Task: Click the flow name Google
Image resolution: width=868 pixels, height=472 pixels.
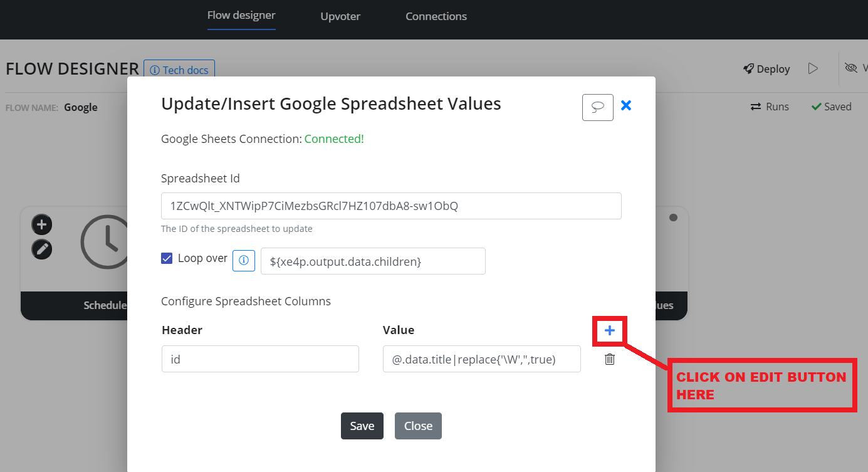Action: tap(81, 107)
